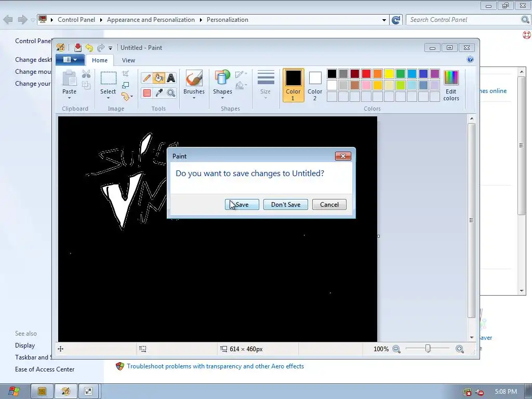The height and width of the screenshot is (399, 532).
Task: Pick the green color swatch
Action: (x=401, y=74)
